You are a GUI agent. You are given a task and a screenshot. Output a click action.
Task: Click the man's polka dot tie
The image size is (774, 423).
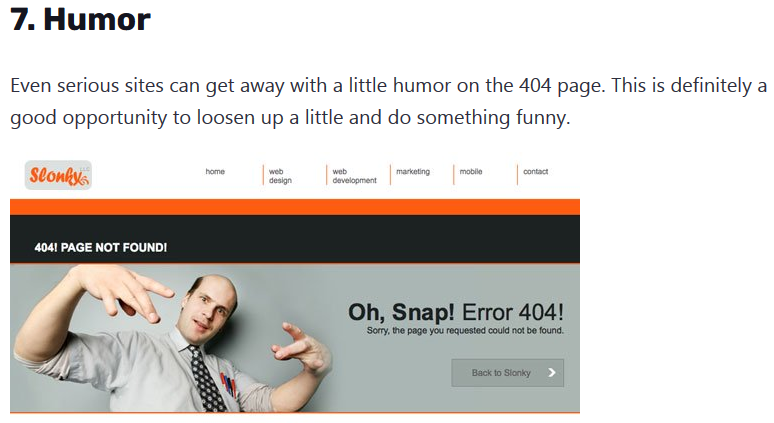(x=209, y=379)
